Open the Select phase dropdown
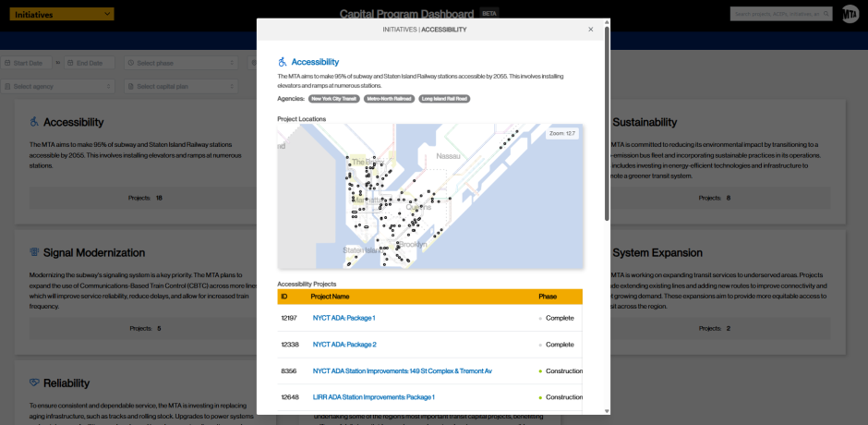Image resolution: width=868 pixels, height=425 pixels. point(181,63)
